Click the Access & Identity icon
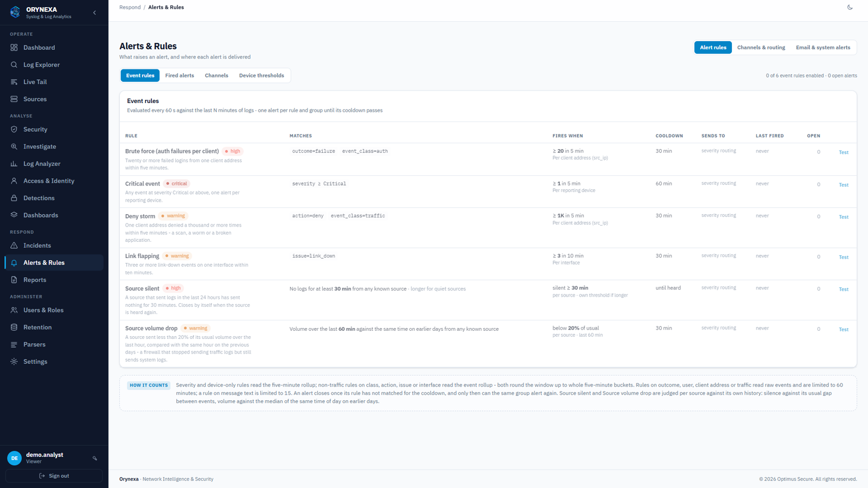 click(x=14, y=181)
